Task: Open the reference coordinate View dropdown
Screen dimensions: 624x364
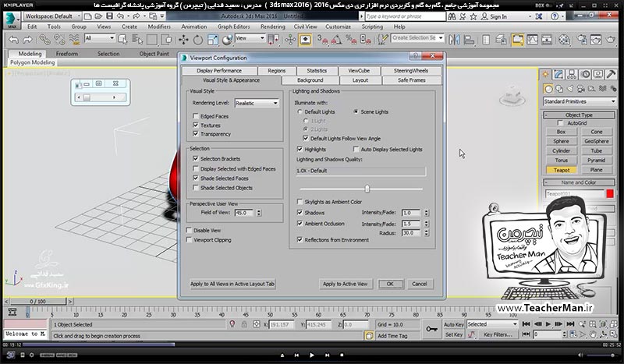Action: (250, 38)
